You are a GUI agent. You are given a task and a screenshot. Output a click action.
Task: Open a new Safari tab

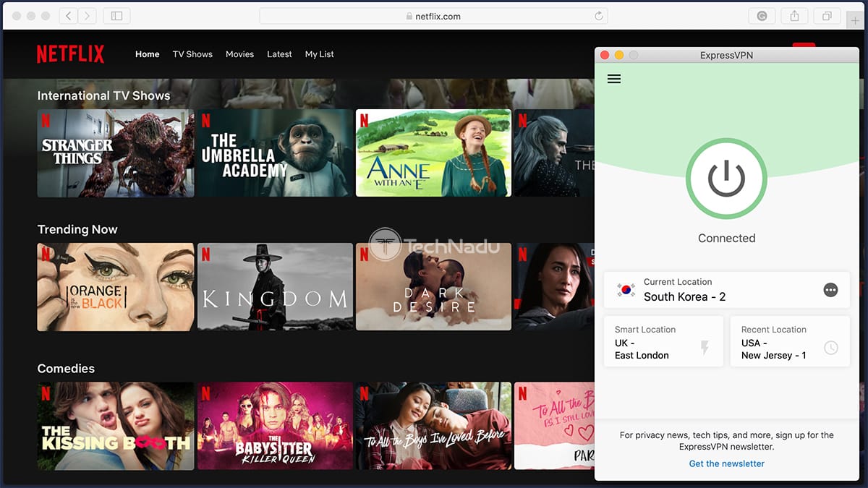[856, 20]
